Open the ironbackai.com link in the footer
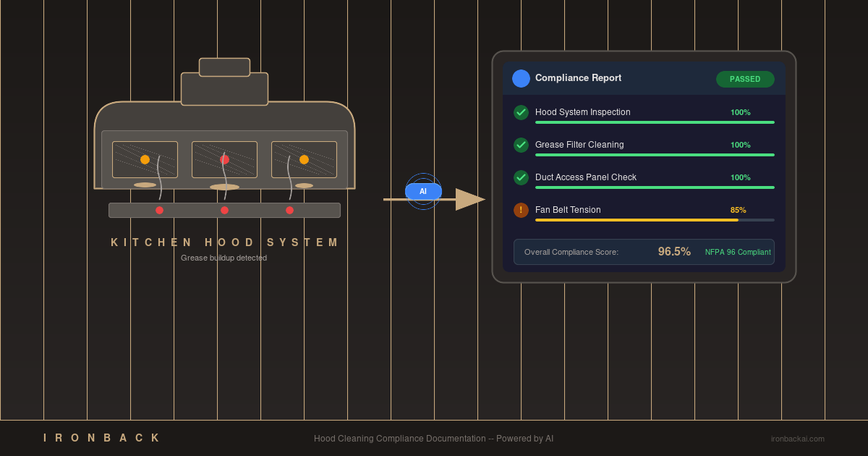Screen dimensions: 868x456 pos(797,439)
